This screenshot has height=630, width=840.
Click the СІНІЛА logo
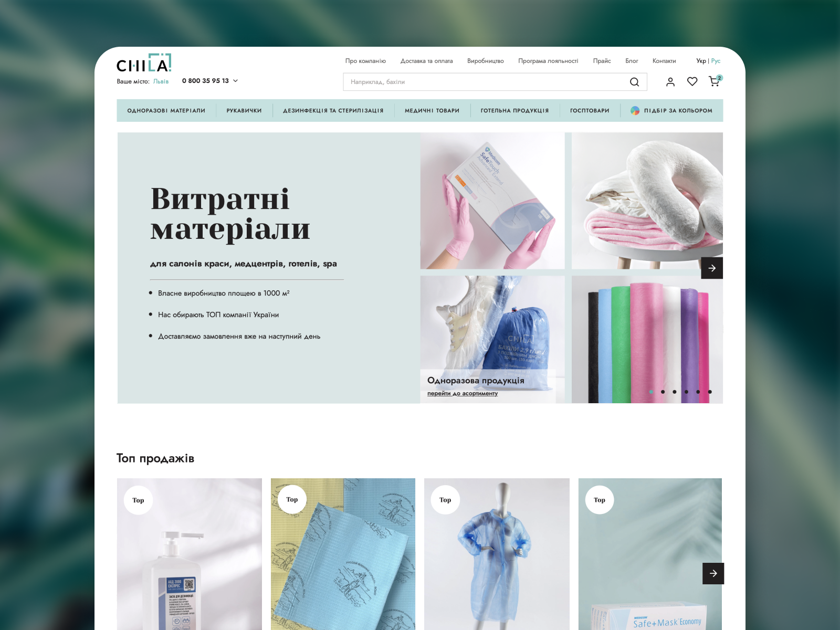click(x=144, y=63)
